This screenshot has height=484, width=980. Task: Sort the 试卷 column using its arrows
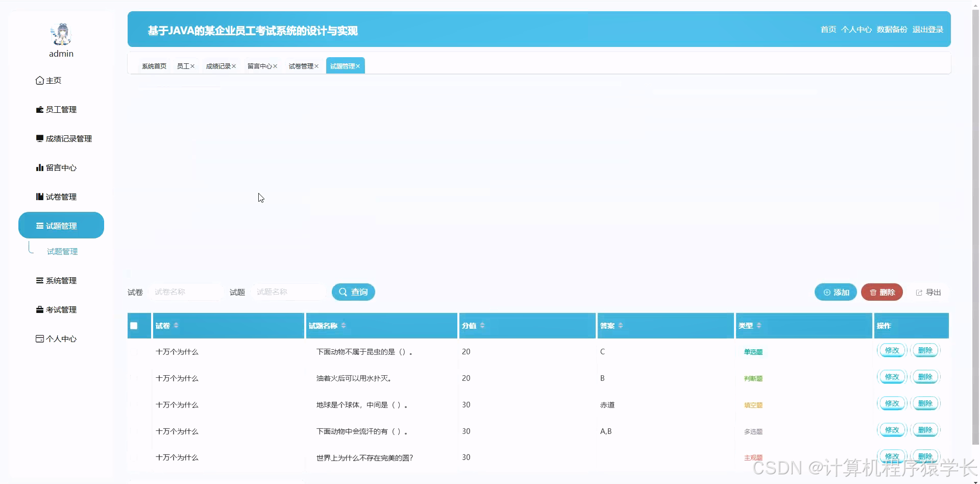pos(177,325)
